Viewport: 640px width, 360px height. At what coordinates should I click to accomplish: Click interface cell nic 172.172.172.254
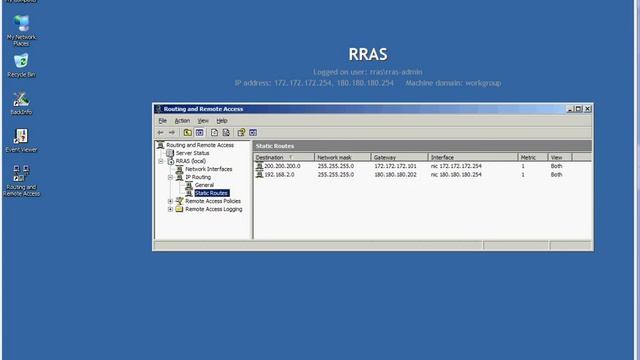(456, 166)
